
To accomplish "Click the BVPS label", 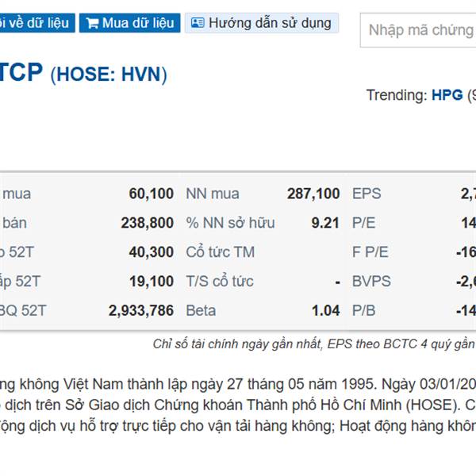I will click(371, 281).
